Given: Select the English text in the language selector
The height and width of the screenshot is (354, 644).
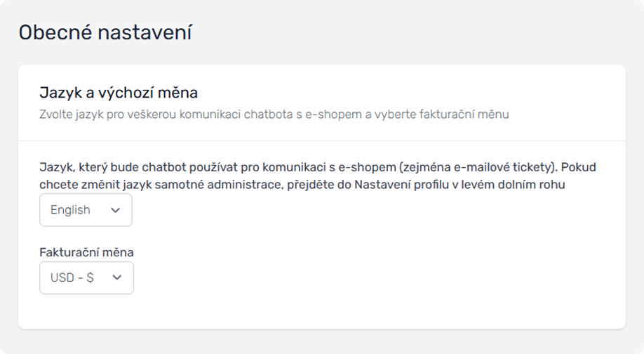Looking at the screenshot, I should click(x=70, y=210).
